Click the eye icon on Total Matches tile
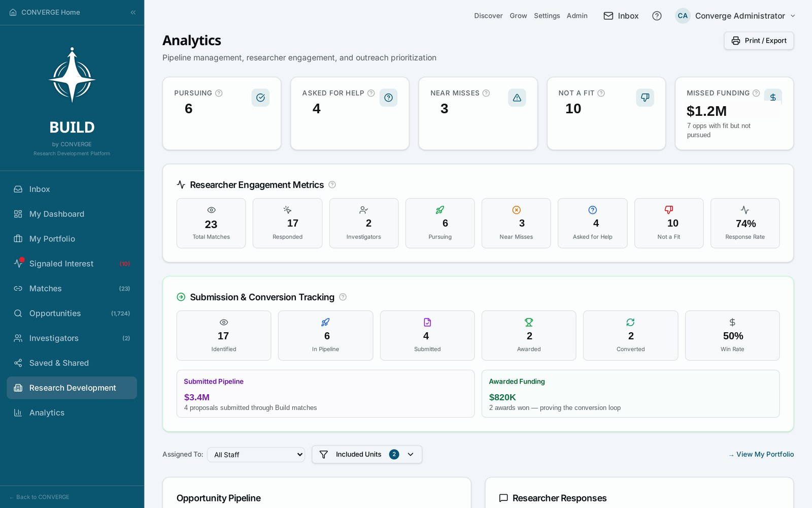Image resolution: width=812 pixels, height=508 pixels. [211, 210]
